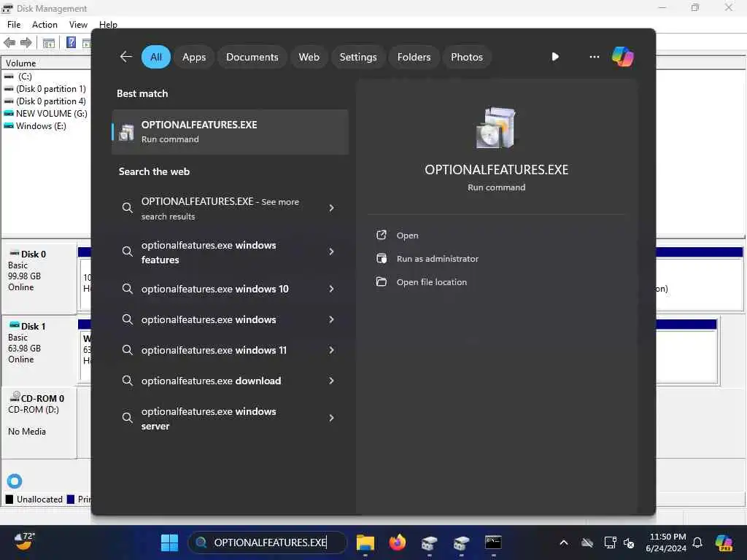Screen dimensions: 747x560
Task: Open the File menu in Disk Management
Action: 14,25
